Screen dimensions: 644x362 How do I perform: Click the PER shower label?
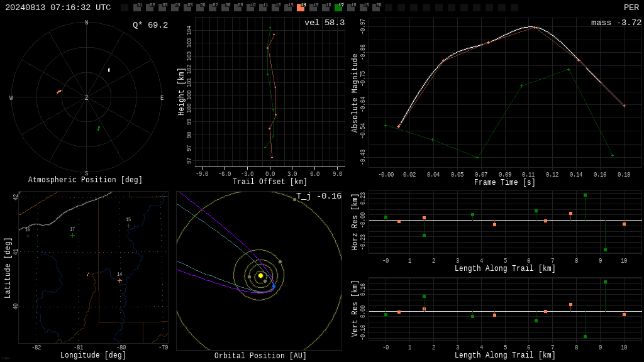(x=631, y=8)
